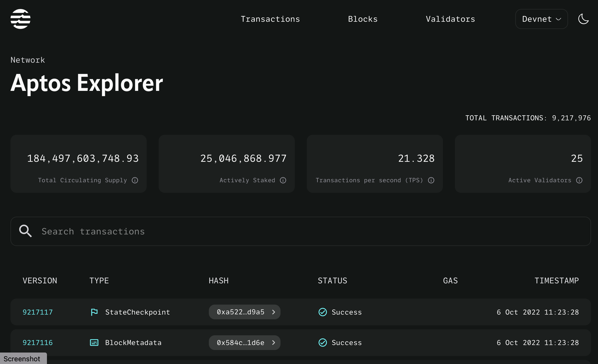Viewport: 598px width, 364px height.
Task: Expand hash 0xa522…d9a5 chevron
Action: coord(274,312)
